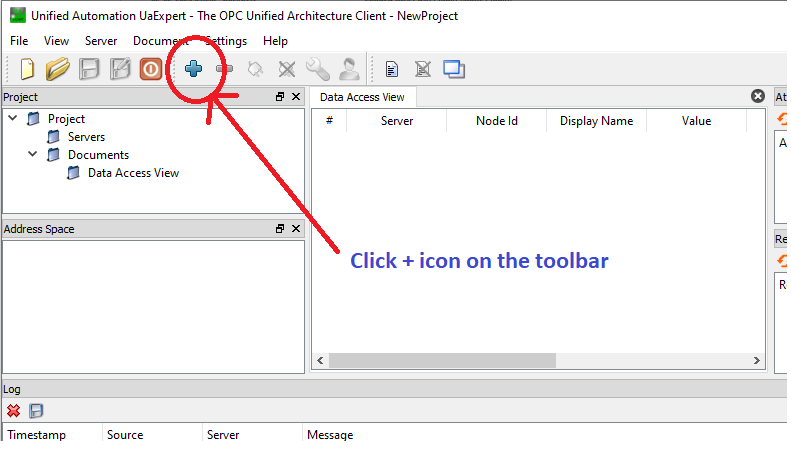Viewport: 791px width, 454px height.
Task: Collapse the Project tree root node
Action: 13,118
